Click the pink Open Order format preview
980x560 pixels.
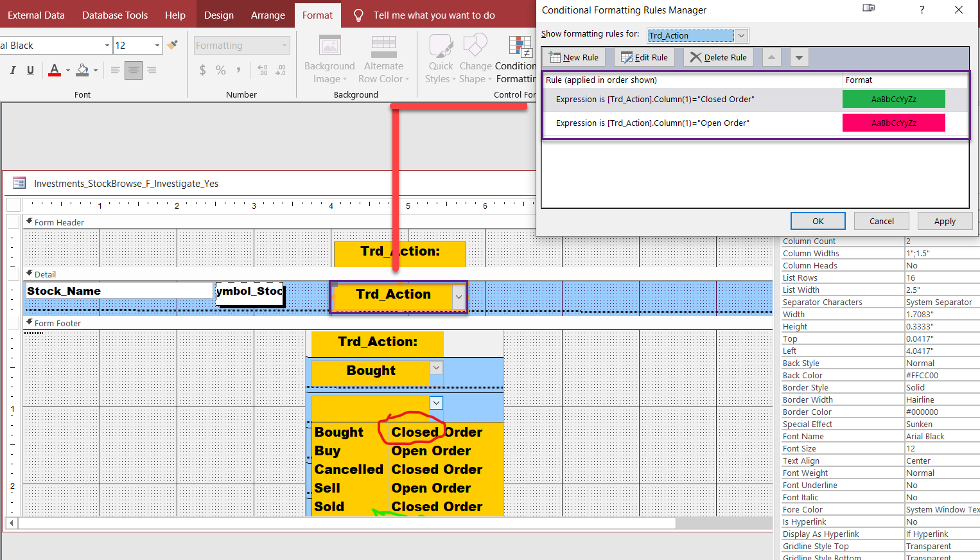click(894, 123)
